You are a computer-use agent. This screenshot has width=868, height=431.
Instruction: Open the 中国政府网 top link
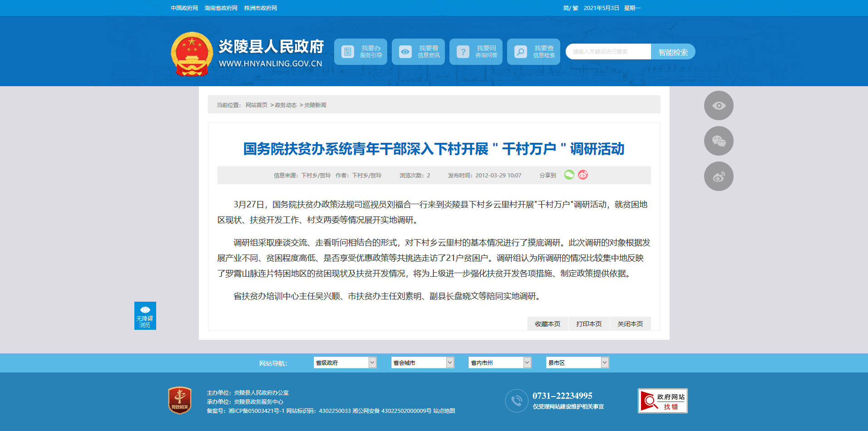[x=184, y=8]
